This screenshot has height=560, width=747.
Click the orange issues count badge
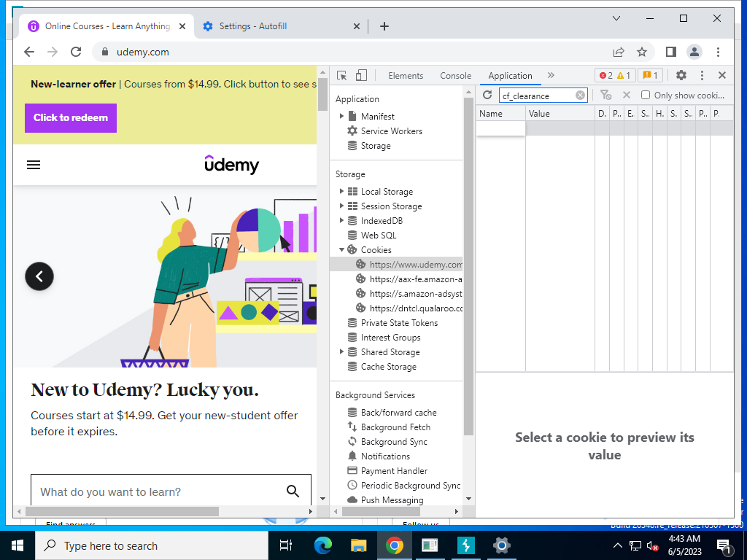[650, 75]
